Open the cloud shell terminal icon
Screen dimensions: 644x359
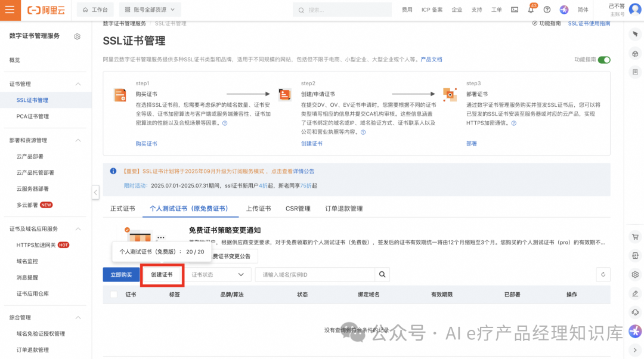click(x=514, y=10)
